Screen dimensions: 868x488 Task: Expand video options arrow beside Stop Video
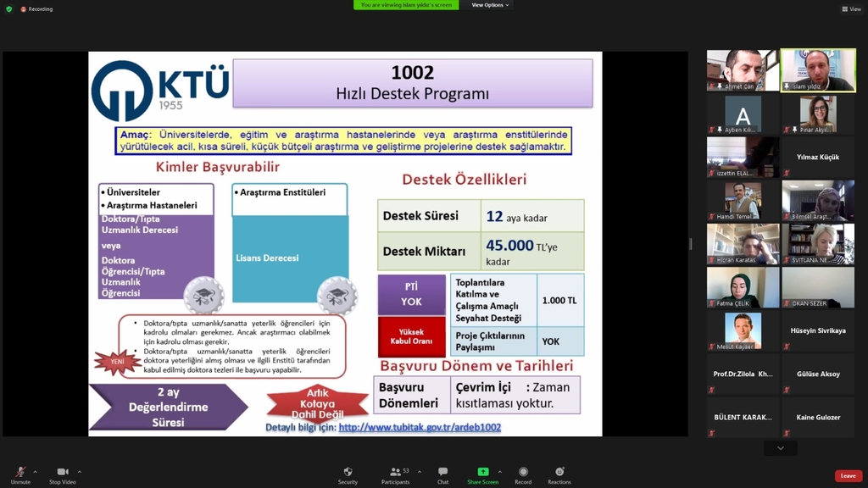tap(79, 472)
